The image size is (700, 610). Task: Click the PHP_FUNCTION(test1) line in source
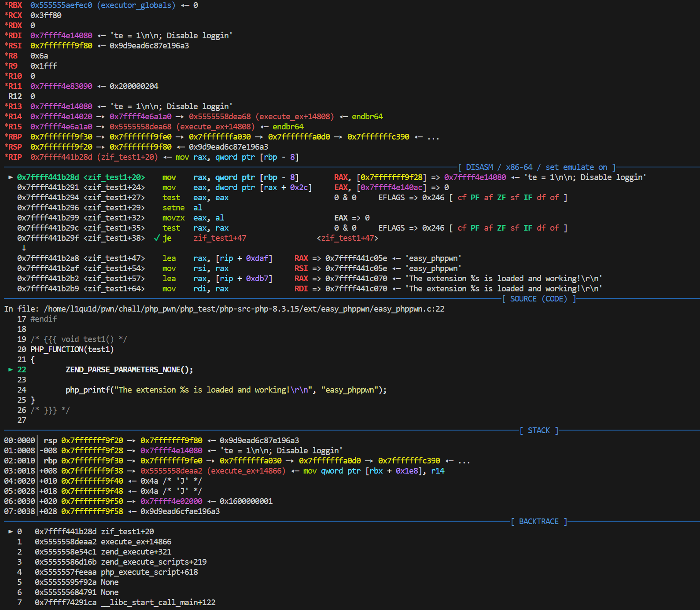(72, 349)
